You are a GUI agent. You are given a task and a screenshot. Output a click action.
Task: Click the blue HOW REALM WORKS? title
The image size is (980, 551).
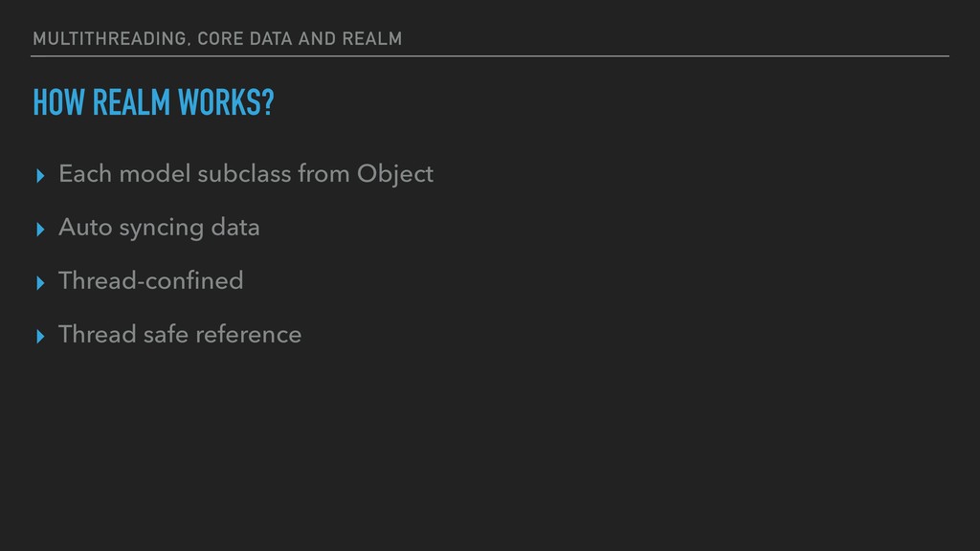click(x=154, y=102)
